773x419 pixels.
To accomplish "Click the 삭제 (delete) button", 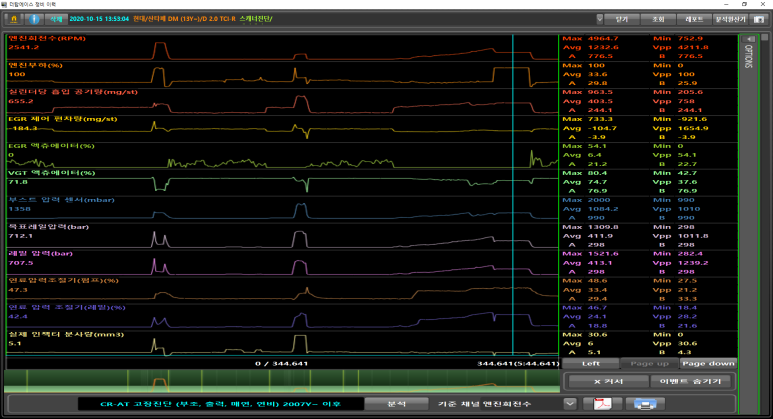I will [x=56, y=19].
